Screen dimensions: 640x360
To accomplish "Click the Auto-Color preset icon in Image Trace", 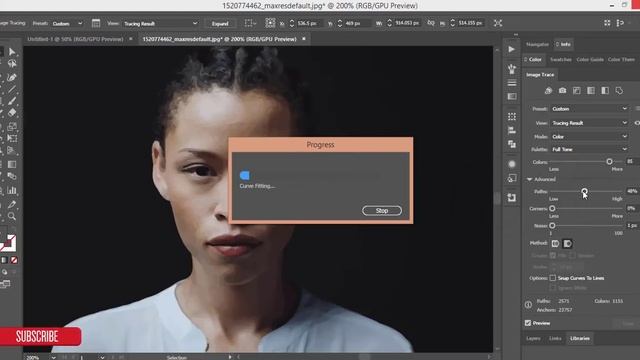I will (548, 91).
